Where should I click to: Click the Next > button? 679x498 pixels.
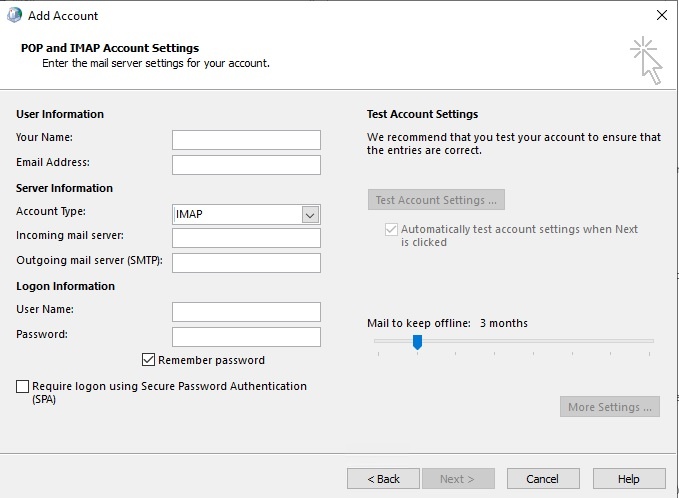pos(458,479)
